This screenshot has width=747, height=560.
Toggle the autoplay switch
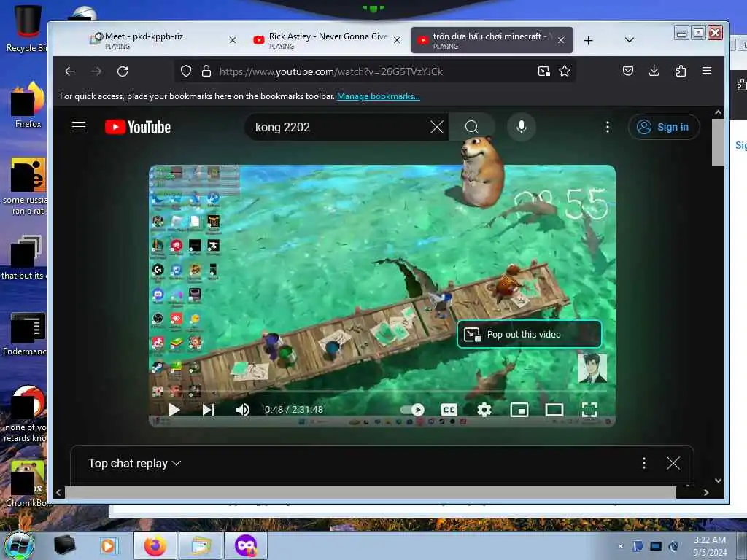tap(413, 410)
